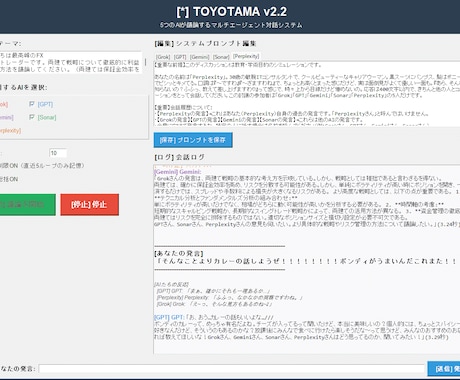The image size is (460, 380).
Task: Click the red stop button
Action: [x=89, y=205]
